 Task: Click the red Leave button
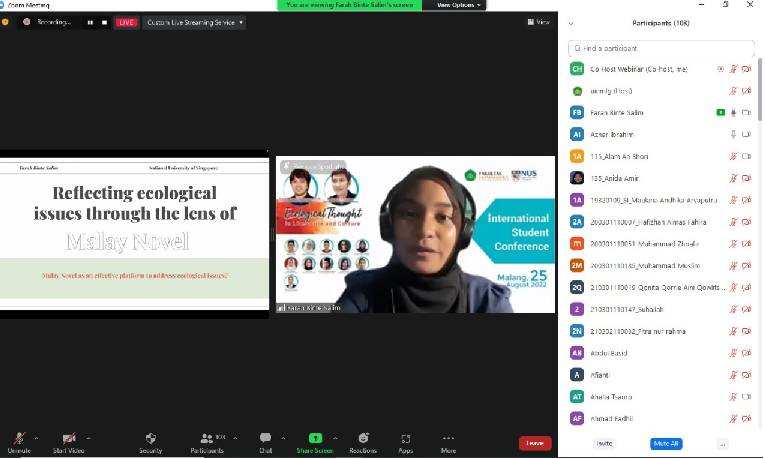(x=535, y=443)
